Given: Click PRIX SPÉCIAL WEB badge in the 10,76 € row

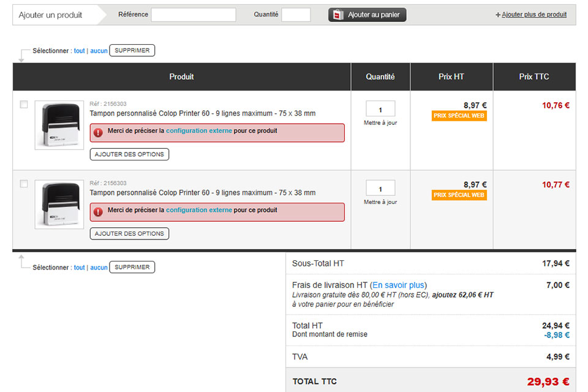Looking at the screenshot, I should tap(459, 116).
